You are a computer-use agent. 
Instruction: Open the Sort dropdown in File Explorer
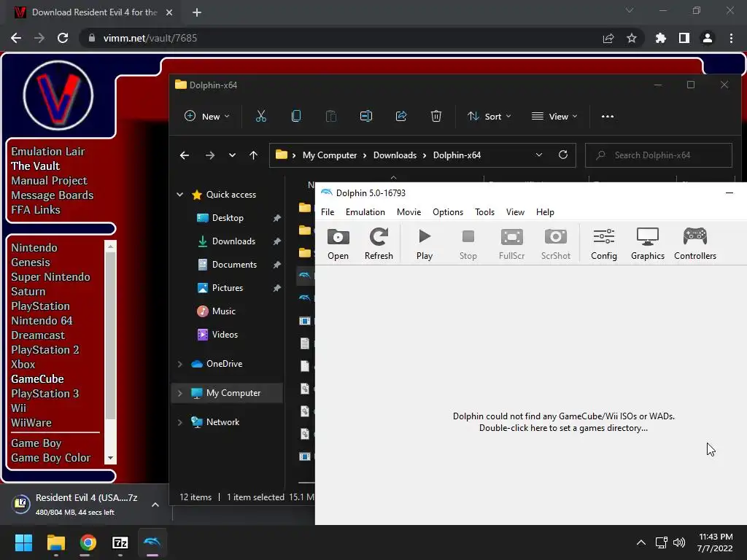tap(489, 116)
